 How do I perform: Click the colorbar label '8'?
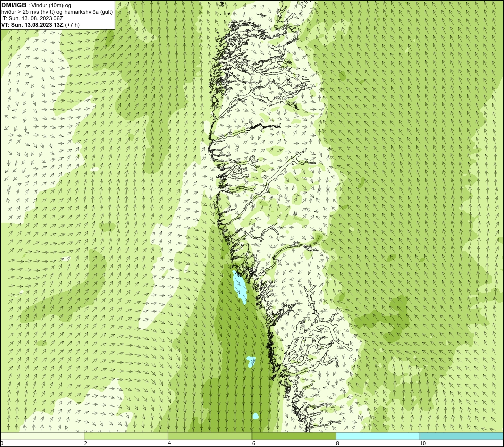point(337,443)
